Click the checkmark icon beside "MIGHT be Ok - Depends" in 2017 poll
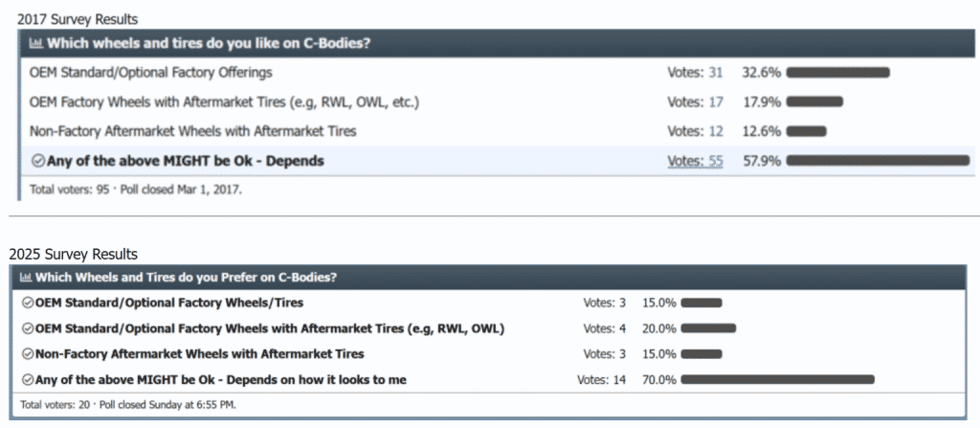The height and width of the screenshot is (428, 980). [x=37, y=161]
